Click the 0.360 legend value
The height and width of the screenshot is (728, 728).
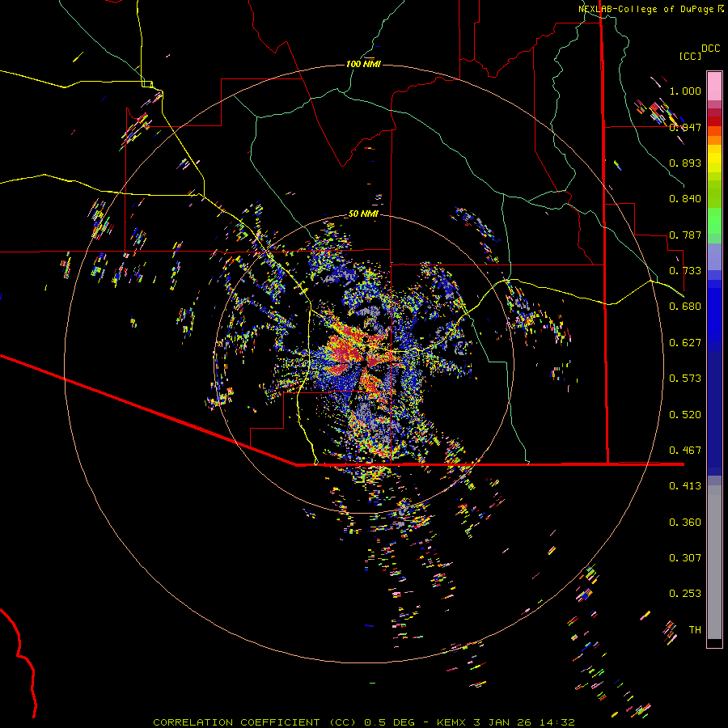coord(685,523)
